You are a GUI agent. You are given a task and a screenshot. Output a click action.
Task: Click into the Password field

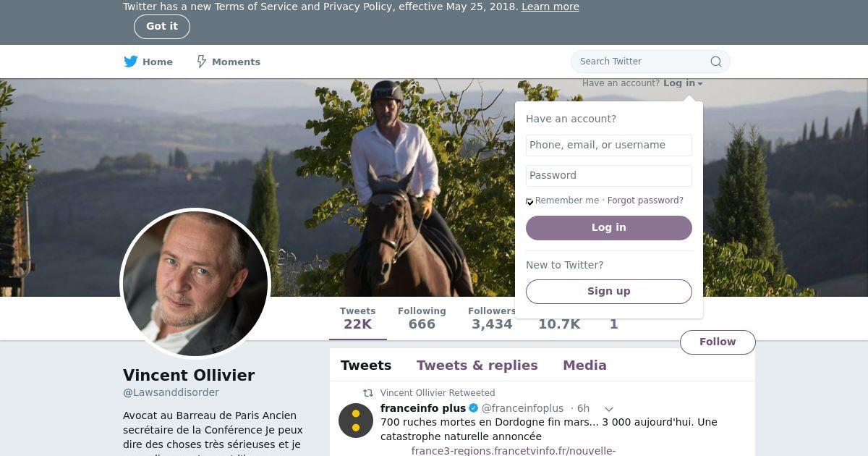(x=608, y=175)
